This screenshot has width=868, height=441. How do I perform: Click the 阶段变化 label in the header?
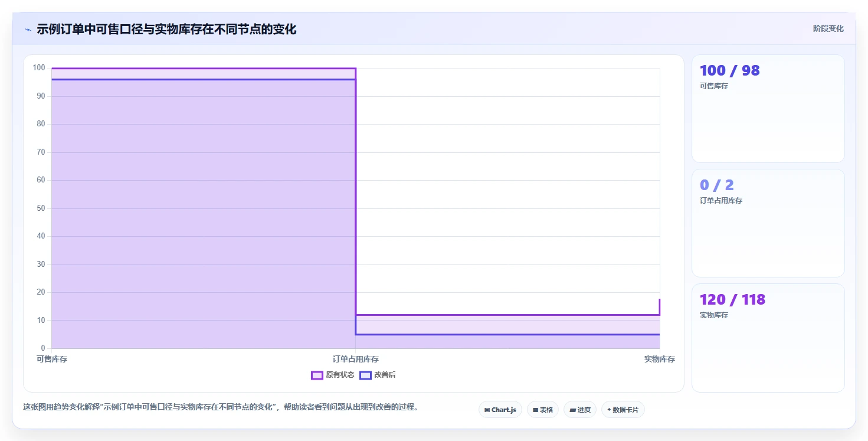click(x=828, y=28)
